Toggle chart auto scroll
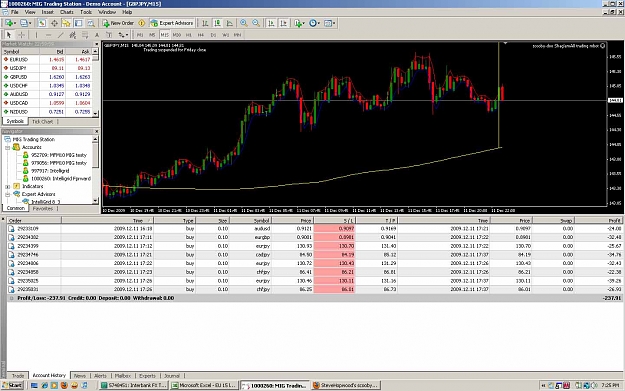Screen dimensions: 625x391 tap(271, 23)
